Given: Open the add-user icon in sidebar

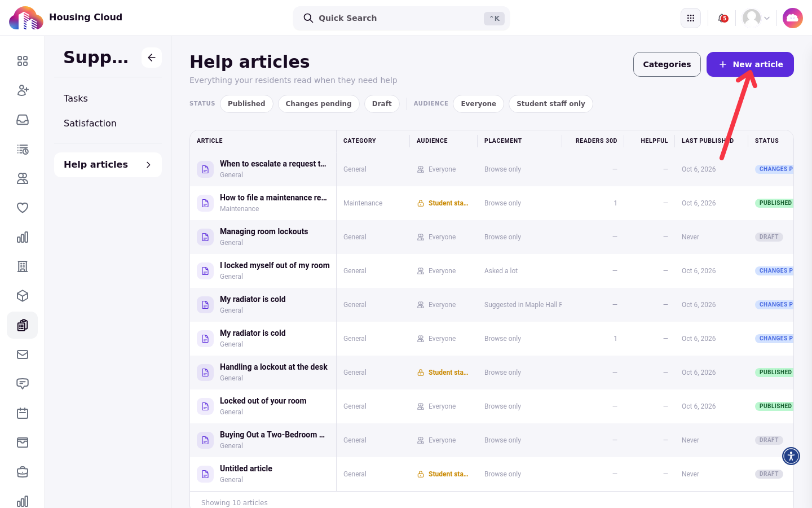Looking at the screenshot, I should (x=23, y=90).
